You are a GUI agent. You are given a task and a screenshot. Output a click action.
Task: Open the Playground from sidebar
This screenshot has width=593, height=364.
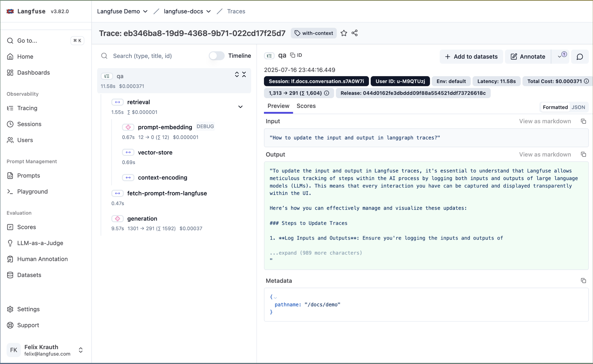(x=32, y=191)
